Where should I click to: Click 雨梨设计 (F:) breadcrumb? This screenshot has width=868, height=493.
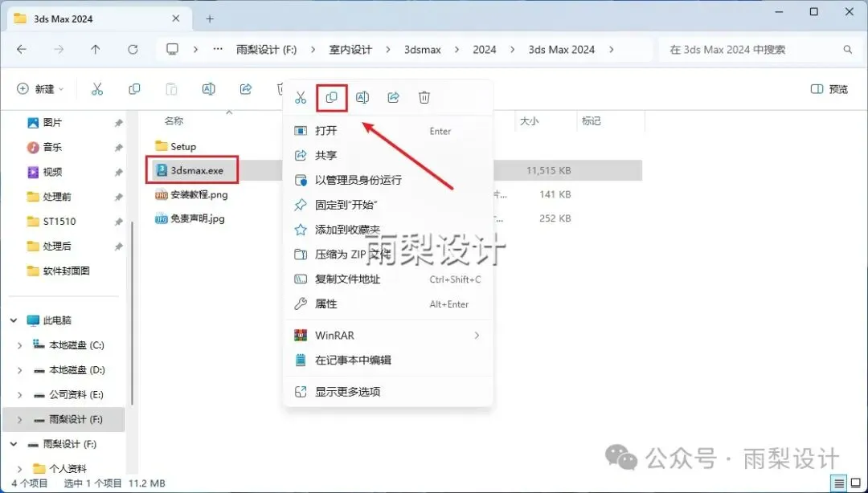(266, 49)
